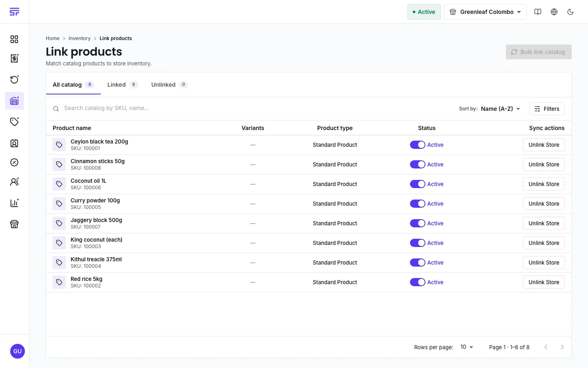Unlink Store for Jaggery block 500g
588x368 pixels.
(x=544, y=223)
